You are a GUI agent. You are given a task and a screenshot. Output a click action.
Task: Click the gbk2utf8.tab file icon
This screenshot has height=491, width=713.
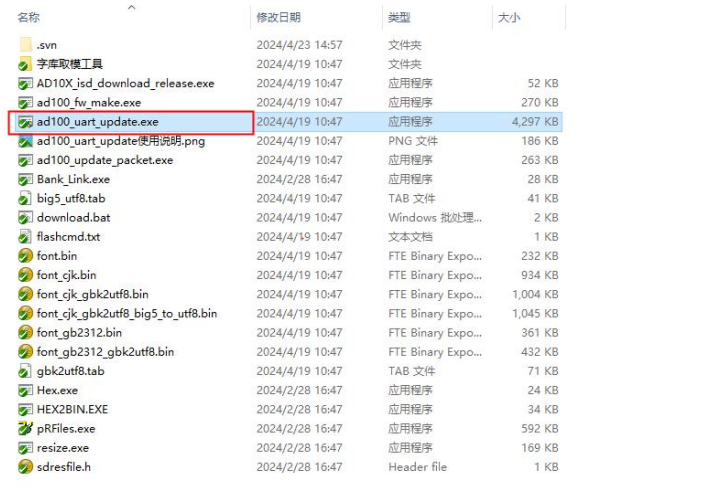pos(25,371)
